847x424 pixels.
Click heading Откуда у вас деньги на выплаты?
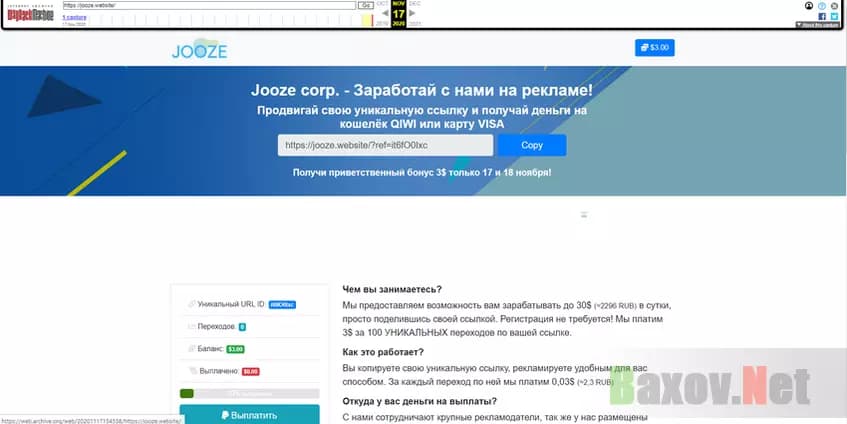click(x=420, y=402)
